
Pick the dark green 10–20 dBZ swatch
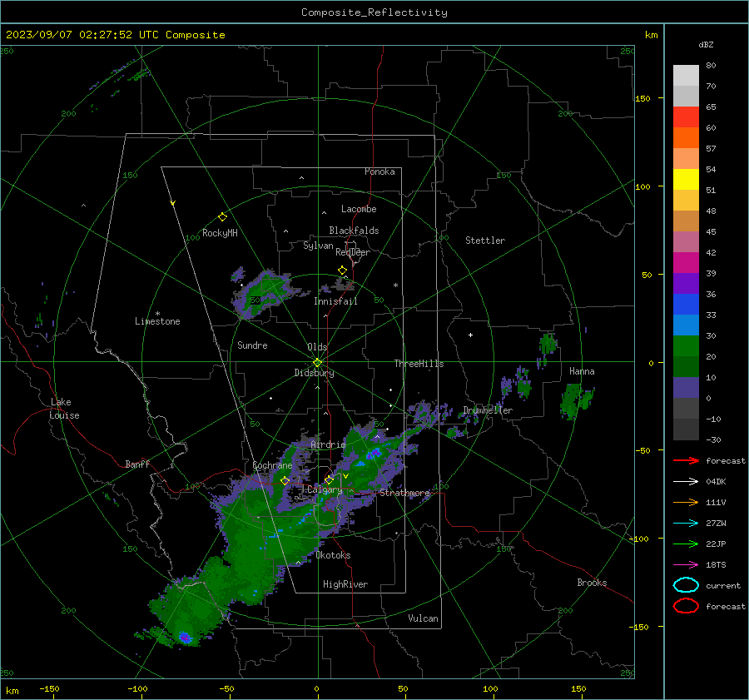686,366
